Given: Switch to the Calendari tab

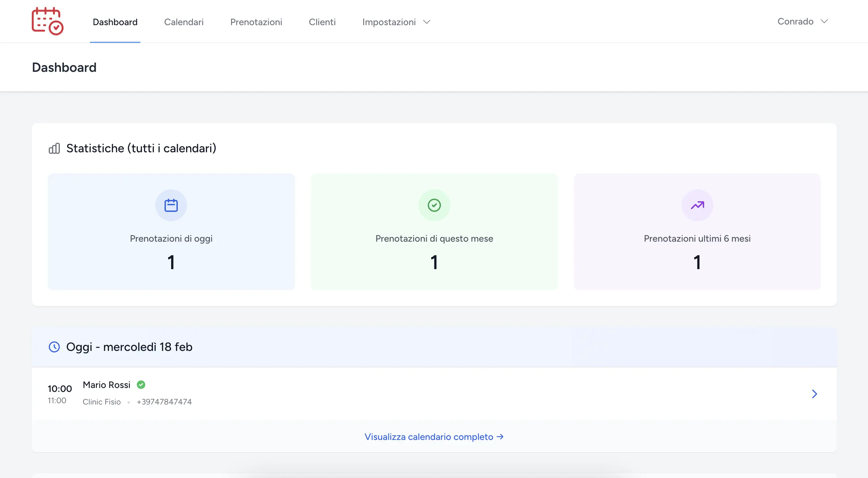Looking at the screenshot, I should click(x=184, y=22).
